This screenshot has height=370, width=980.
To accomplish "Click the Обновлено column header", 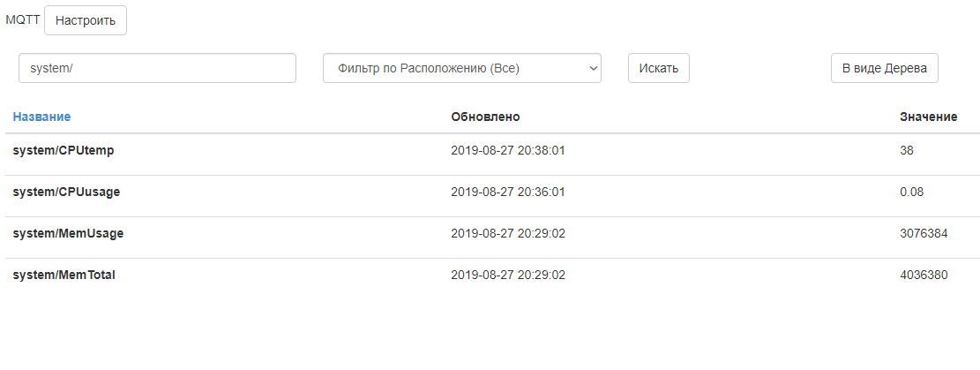I will (x=485, y=117).
